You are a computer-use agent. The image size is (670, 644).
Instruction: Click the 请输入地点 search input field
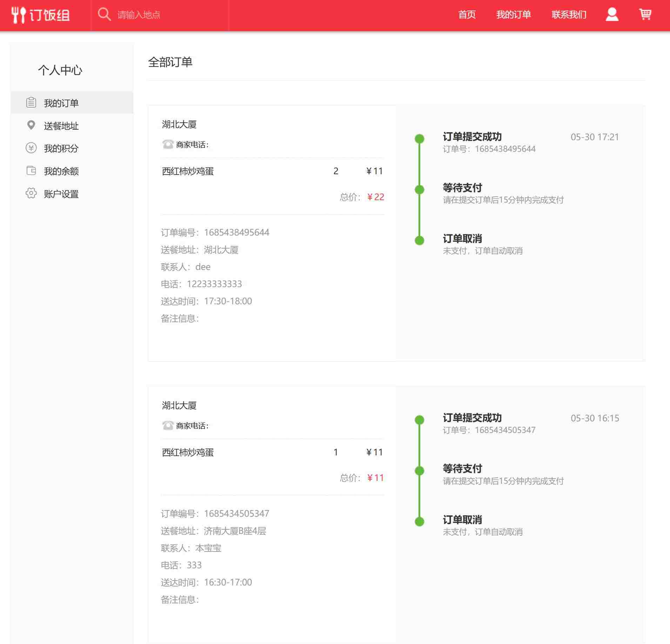pos(158,15)
